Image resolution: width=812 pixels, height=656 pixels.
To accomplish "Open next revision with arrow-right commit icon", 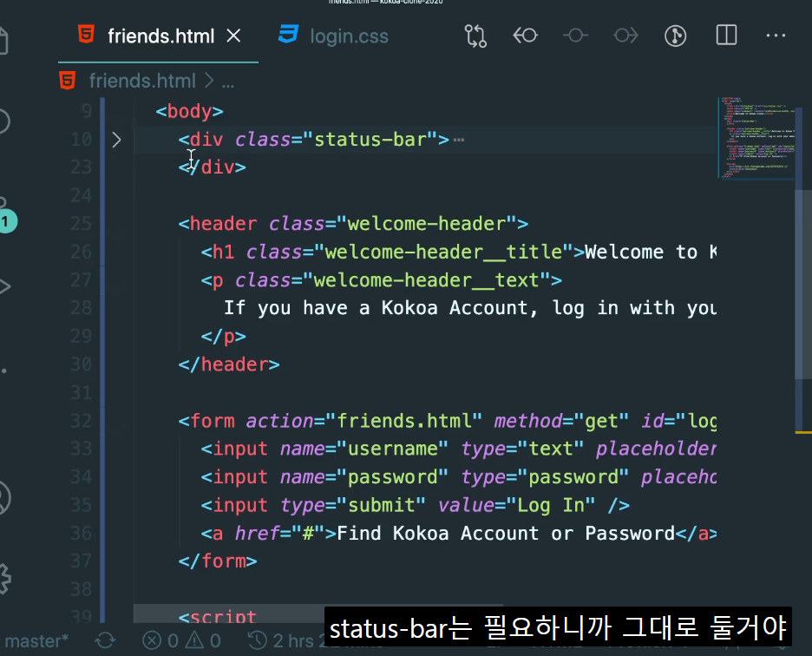I will click(625, 36).
